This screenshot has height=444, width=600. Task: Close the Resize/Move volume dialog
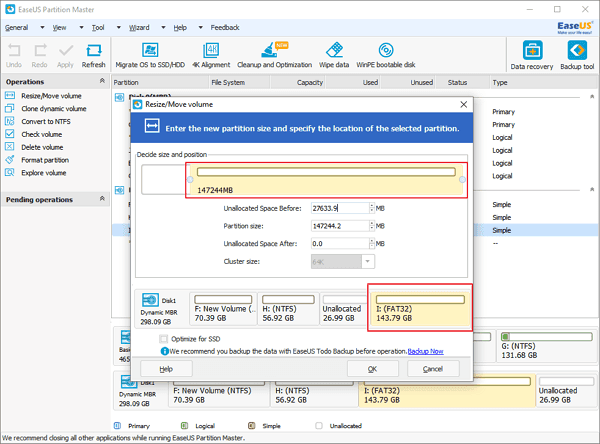click(x=463, y=104)
